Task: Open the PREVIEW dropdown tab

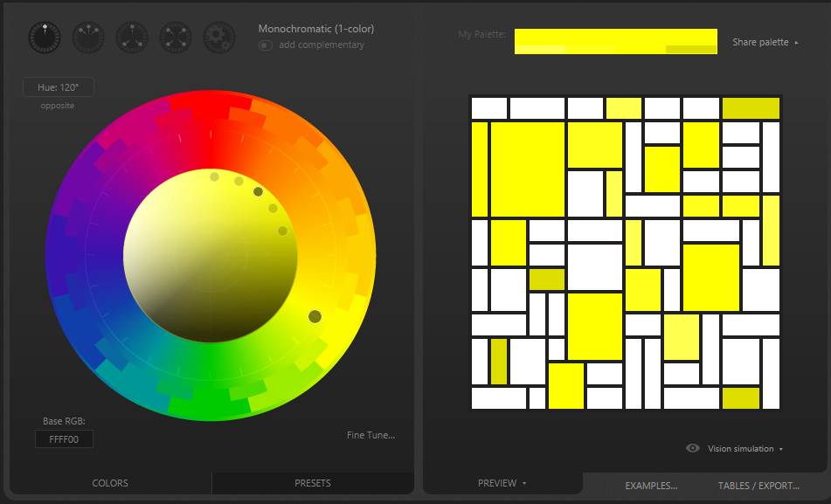Action: click(x=502, y=483)
